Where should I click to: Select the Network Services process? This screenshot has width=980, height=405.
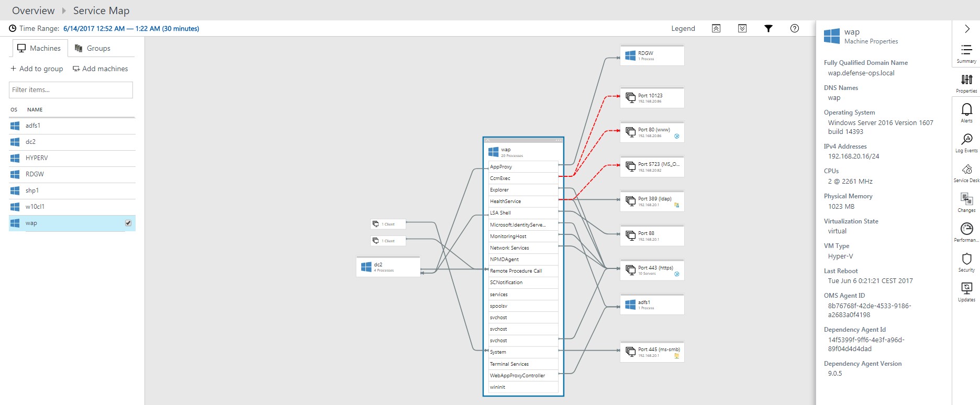coord(523,248)
